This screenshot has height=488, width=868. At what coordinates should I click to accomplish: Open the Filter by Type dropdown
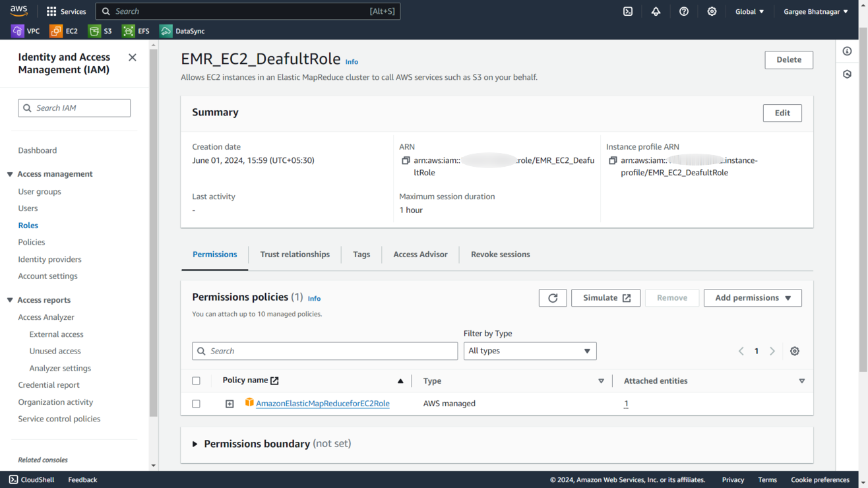pyautogui.click(x=530, y=351)
